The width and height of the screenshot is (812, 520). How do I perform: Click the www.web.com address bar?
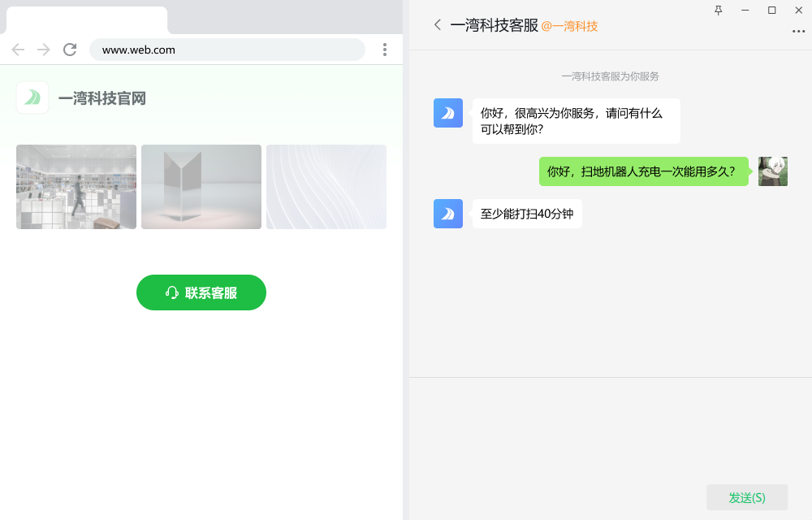coord(227,49)
